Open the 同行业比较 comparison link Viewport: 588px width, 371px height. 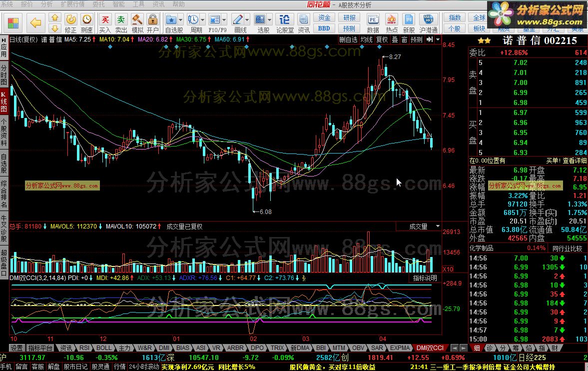click(568, 248)
